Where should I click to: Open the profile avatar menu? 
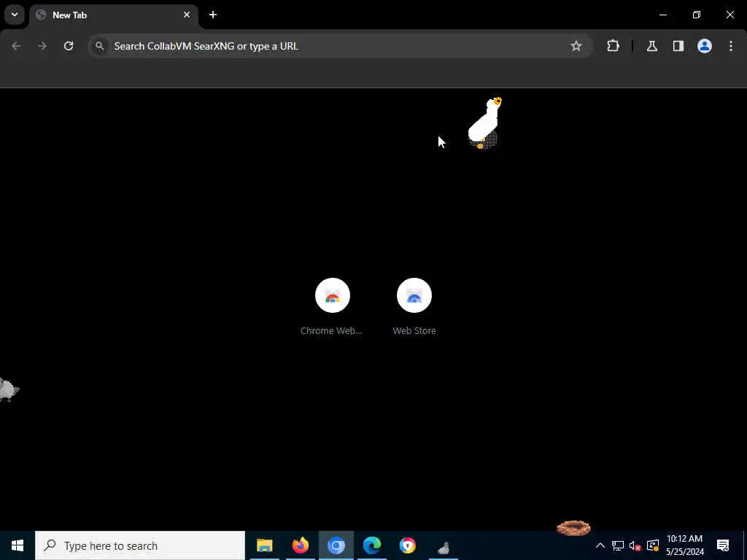(705, 46)
